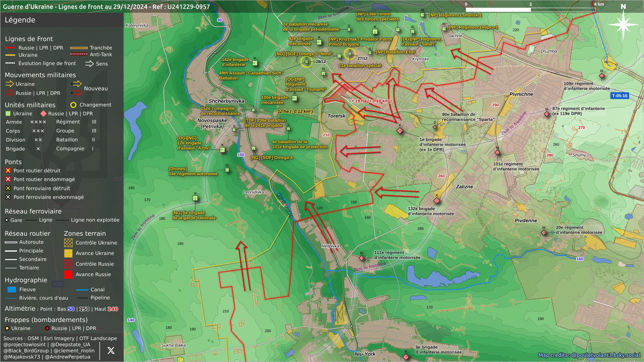Viewport: 644px width, 362px height.
Task: Click the Pont routier endommagé legend icon
Action: (x=8, y=179)
